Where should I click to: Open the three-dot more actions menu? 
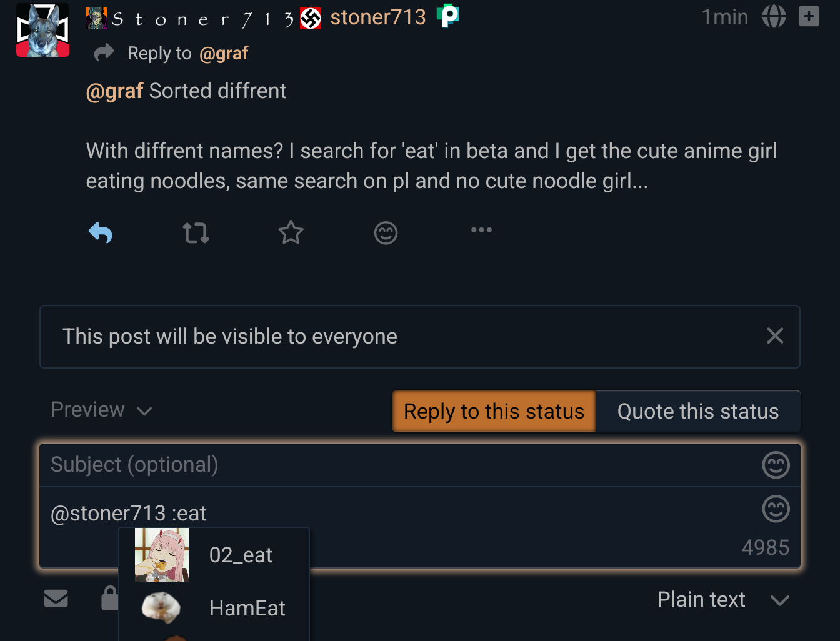(x=481, y=231)
